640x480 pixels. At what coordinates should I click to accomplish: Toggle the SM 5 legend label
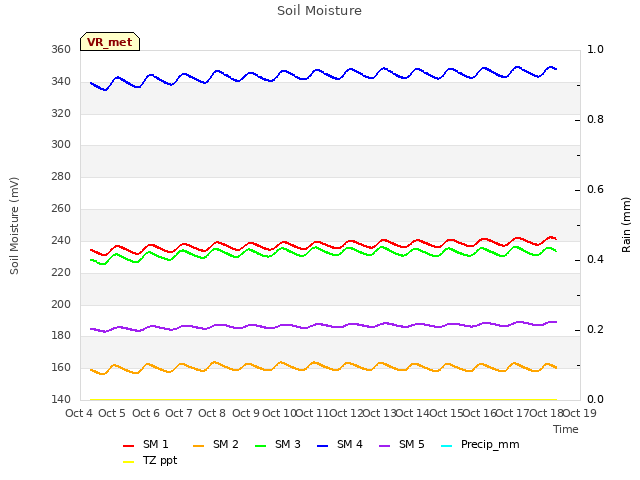point(412,444)
